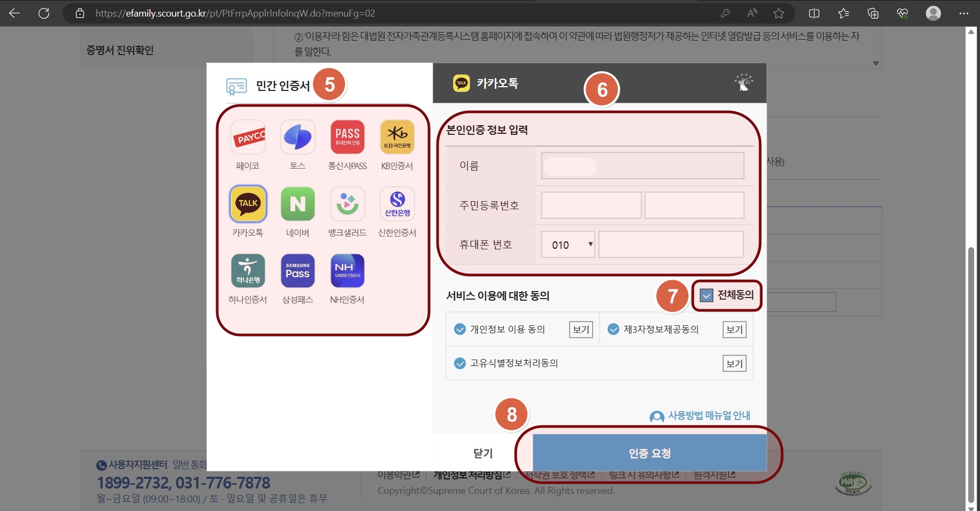The width and height of the screenshot is (980, 511).
Task: Click the 이름 name input field
Action: 642,166
